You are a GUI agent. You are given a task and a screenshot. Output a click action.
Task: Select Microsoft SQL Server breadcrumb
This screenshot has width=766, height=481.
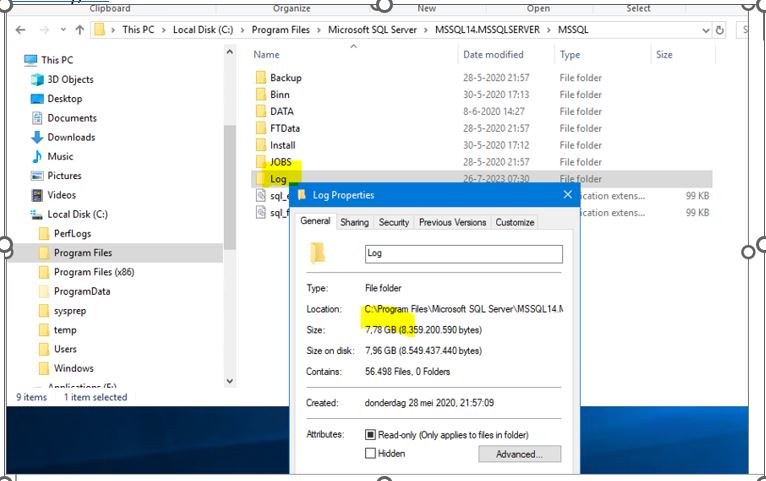372,30
